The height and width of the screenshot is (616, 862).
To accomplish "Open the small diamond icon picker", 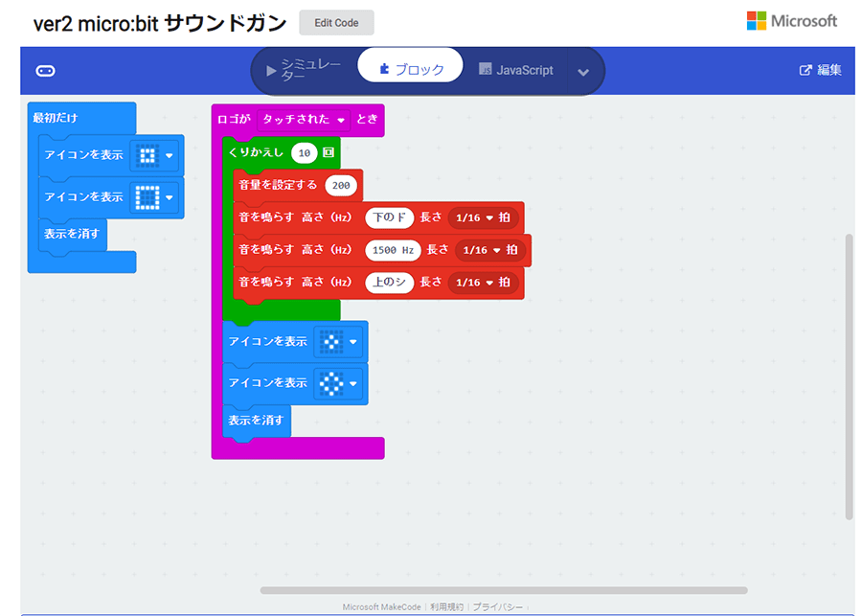I will point(337,342).
